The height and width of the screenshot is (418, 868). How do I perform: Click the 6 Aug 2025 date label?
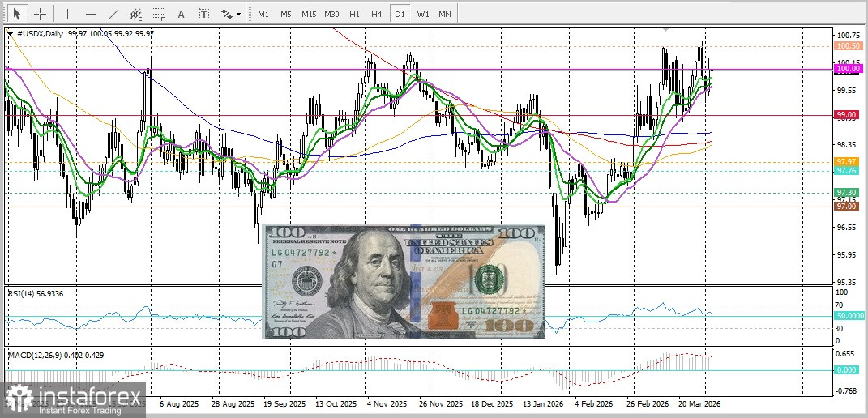click(x=178, y=403)
